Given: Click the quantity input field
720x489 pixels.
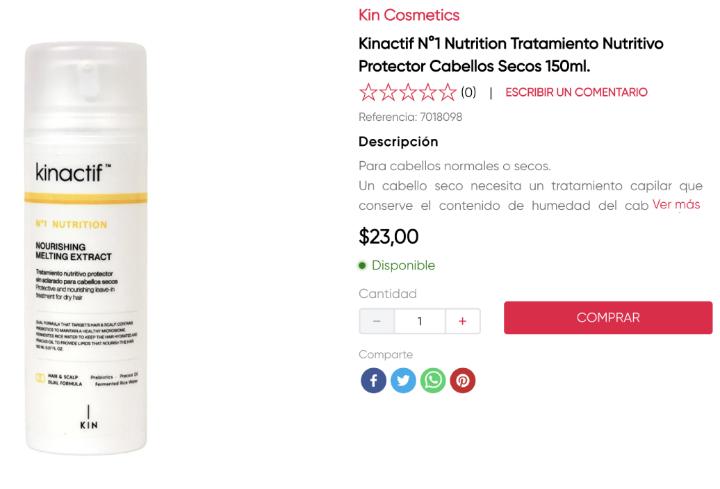Looking at the screenshot, I should [x=420, y=321].
